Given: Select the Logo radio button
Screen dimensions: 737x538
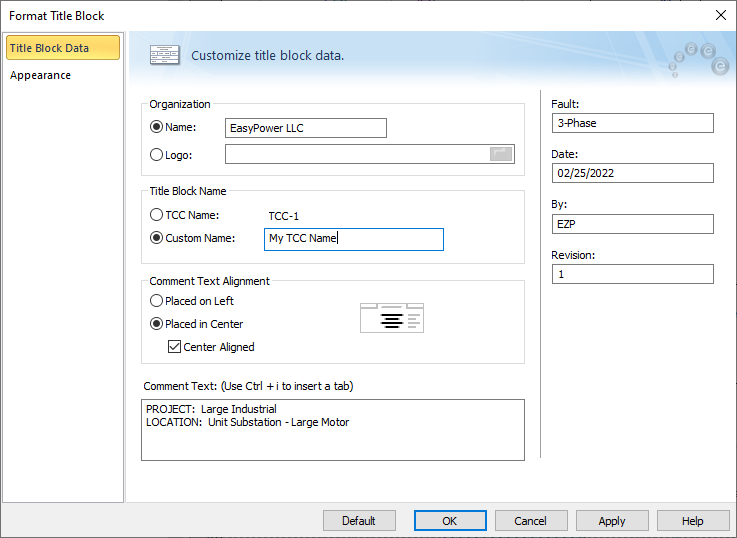Looking at the screenshot, I should 156,155.
